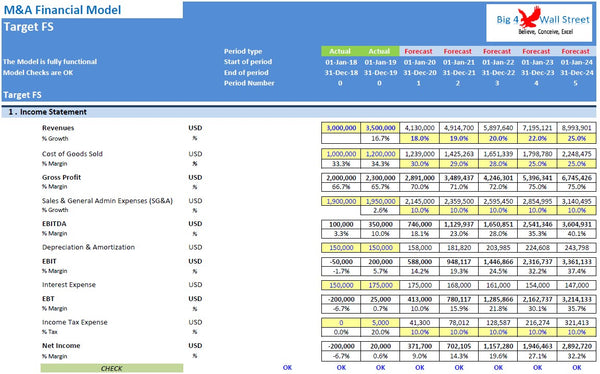Select the 25.0% revenue growth forecast cell

[x=577, y=139]
